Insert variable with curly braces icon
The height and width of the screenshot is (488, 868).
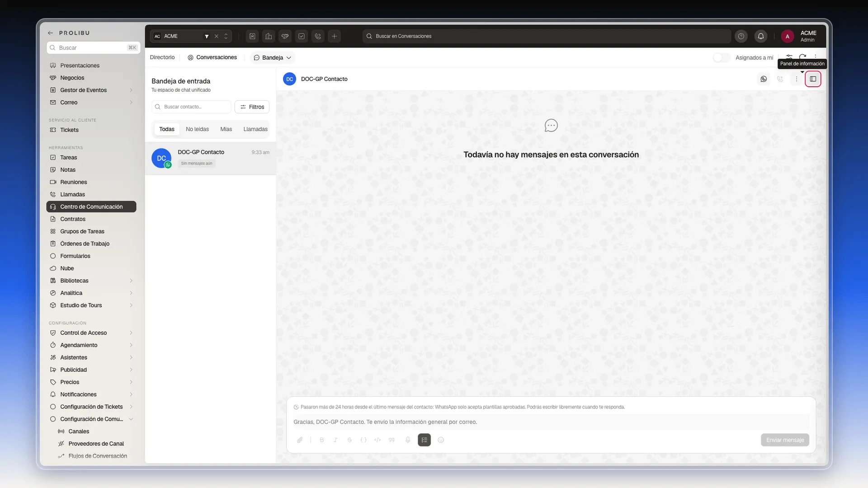click(x=363, y=440)
